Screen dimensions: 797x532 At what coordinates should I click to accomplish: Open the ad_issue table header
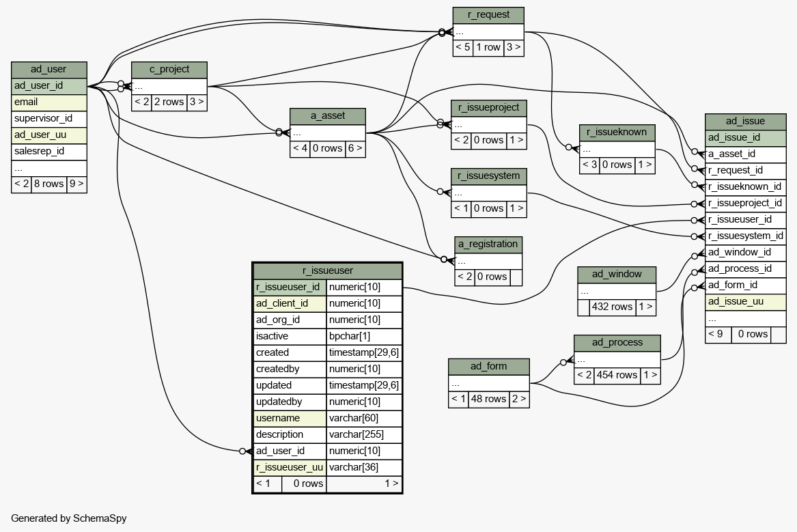pyautogui.click(x=746, y=122)
